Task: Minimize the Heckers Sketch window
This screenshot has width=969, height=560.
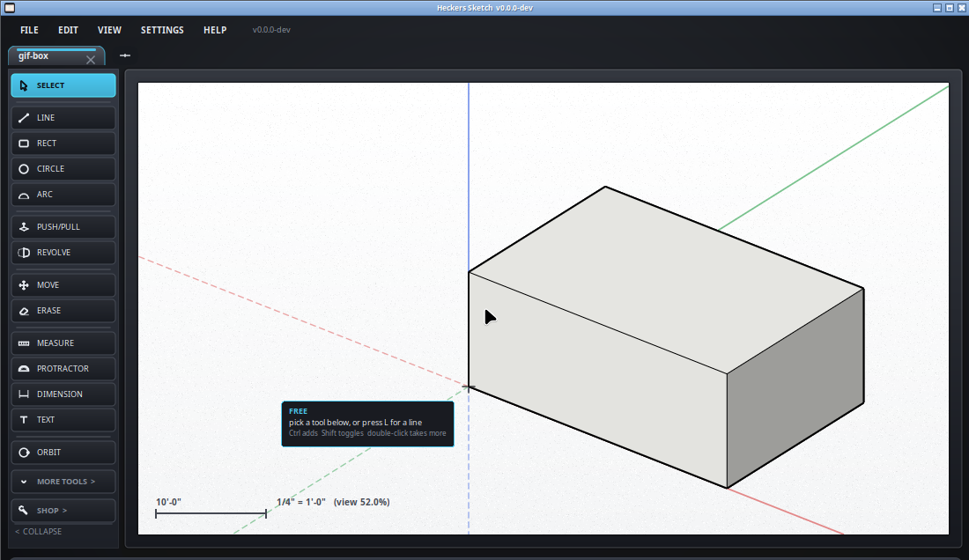Action: pyautogui.click(x=937, y=7)
